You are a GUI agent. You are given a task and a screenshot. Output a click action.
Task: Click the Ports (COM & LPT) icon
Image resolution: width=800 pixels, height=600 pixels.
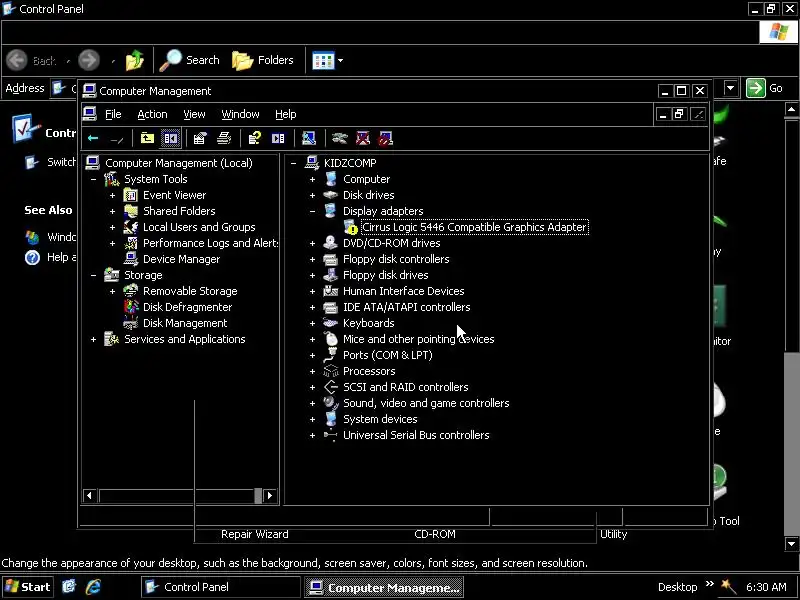click(331, 355)
